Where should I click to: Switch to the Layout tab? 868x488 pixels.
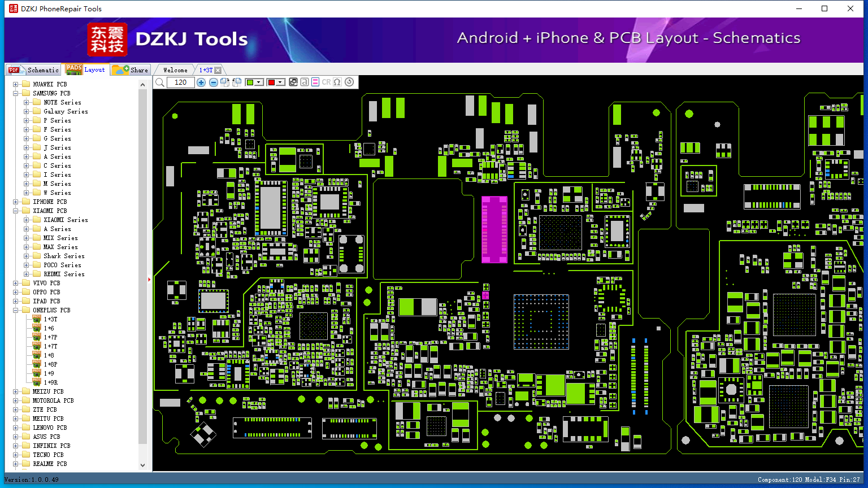tap(85, 69)
